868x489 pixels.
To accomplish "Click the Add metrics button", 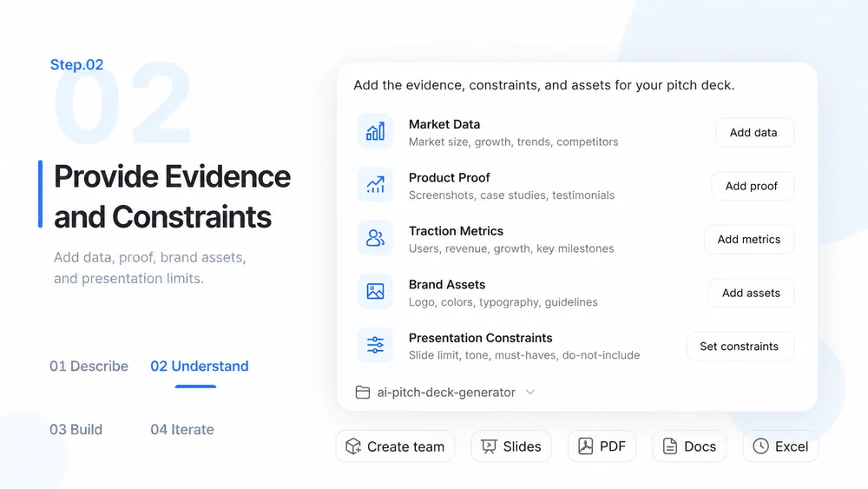I will coord(749,239).
